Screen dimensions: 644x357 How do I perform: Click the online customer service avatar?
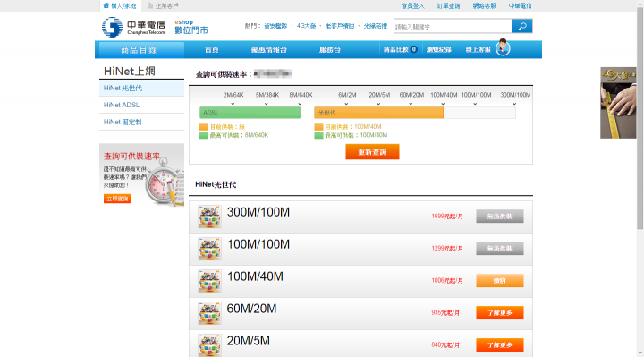click(x=503, y=47)
